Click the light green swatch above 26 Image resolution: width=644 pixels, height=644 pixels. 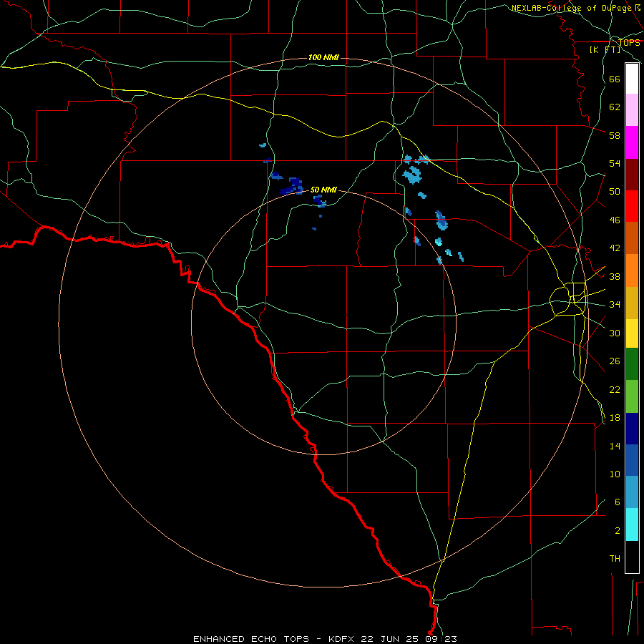(x=632, y=396)
